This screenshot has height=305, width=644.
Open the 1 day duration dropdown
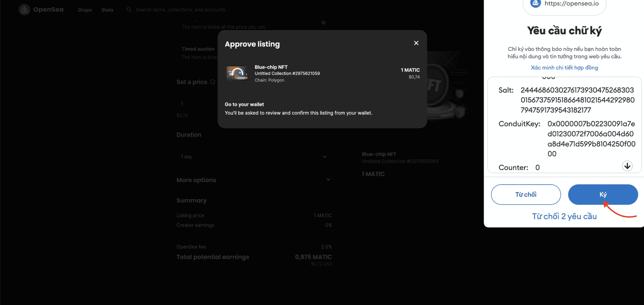[253, 157]
